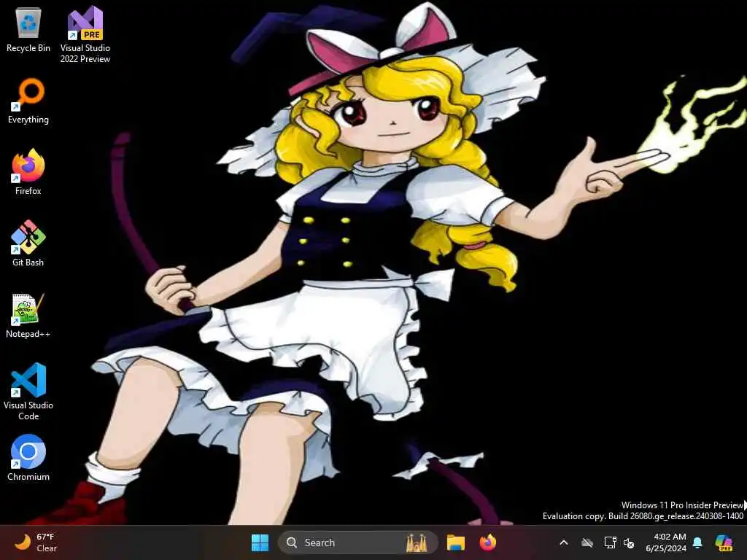Click the muted volume tray icon
The image size is (747, 560).
point(629,542)
